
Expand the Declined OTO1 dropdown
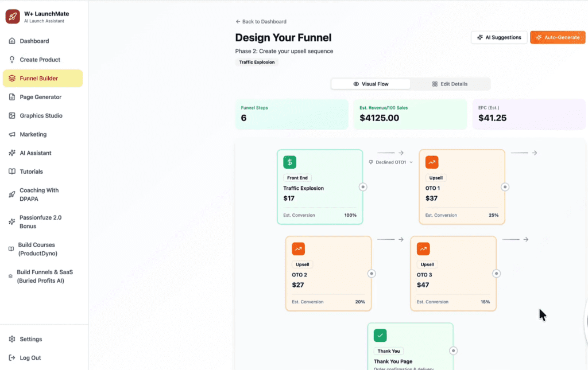[391, 162]
